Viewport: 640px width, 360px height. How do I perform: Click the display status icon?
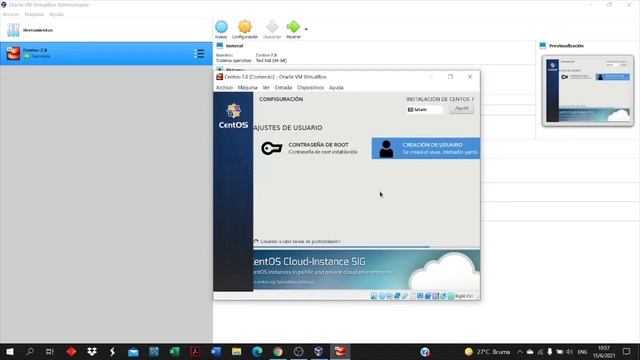420,296
